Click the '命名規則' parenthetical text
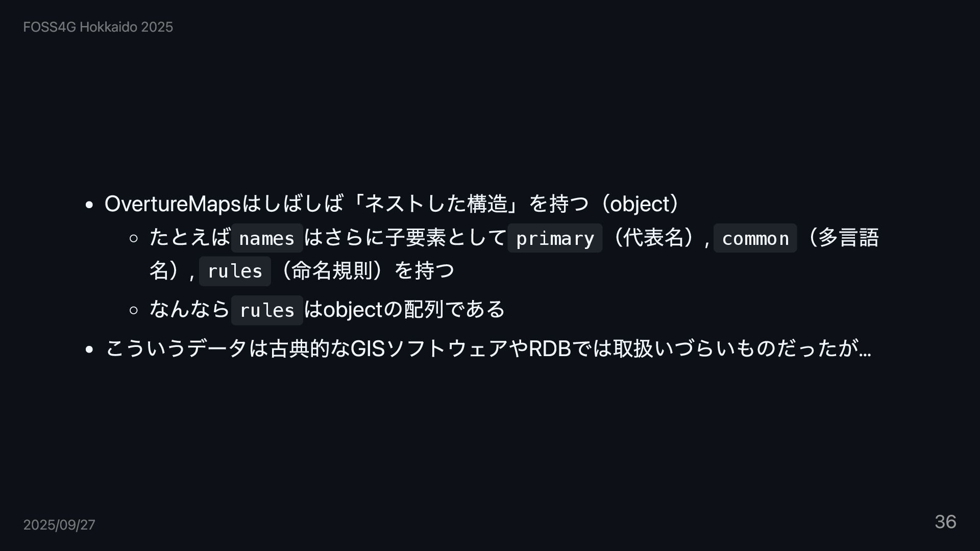This screenshot has height=551, width=980. coord(332,270)
